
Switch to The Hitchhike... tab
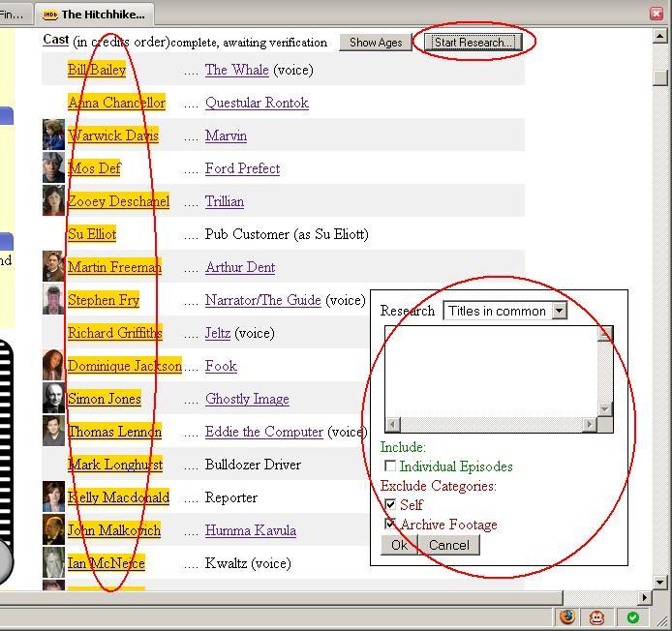coord(94,15)
